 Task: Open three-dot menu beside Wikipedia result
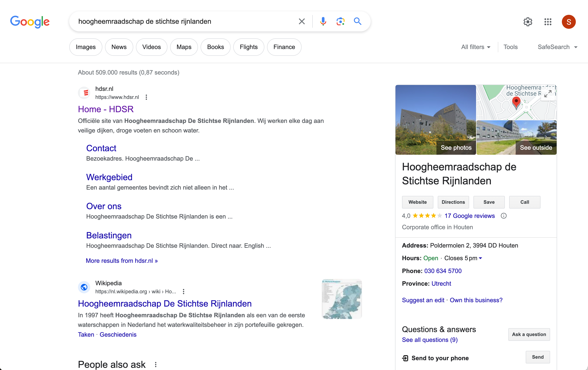[184, 292]
